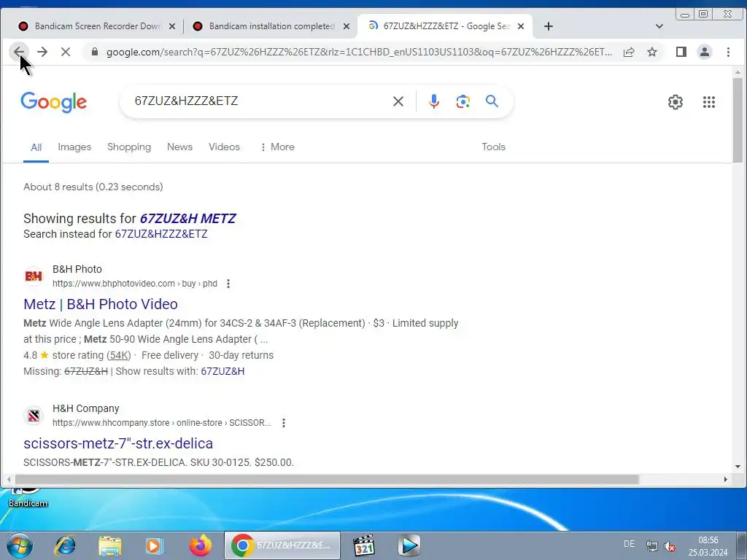Start voice search with microphone
Viewport: 747px width, 560px height.
(433, 101)
